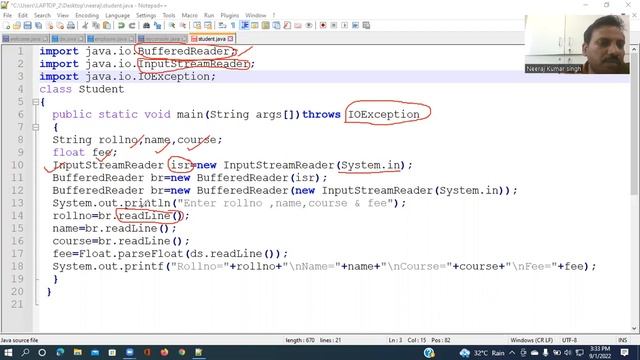
Task: Click the Redo toolbar icon
Action: 132,25
